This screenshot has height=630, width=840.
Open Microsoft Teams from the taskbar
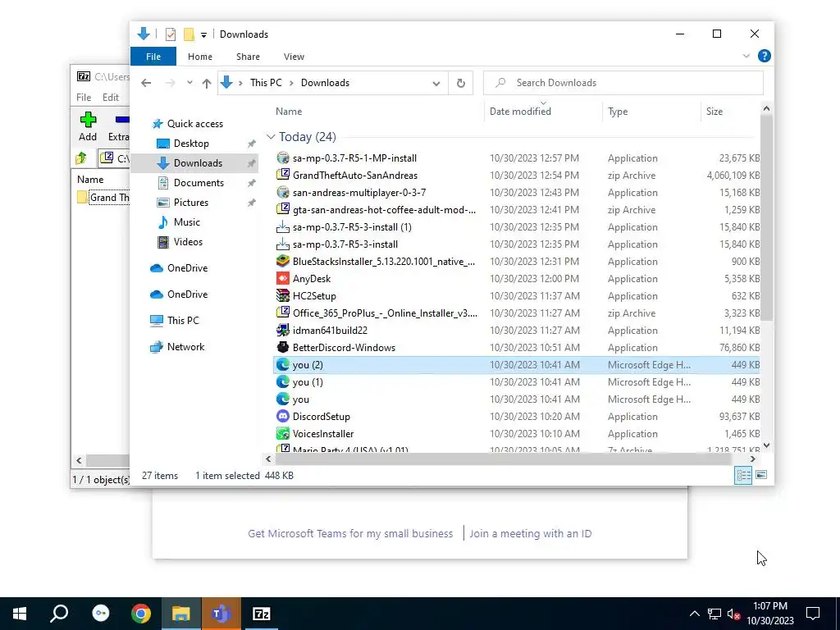[221, 614]
